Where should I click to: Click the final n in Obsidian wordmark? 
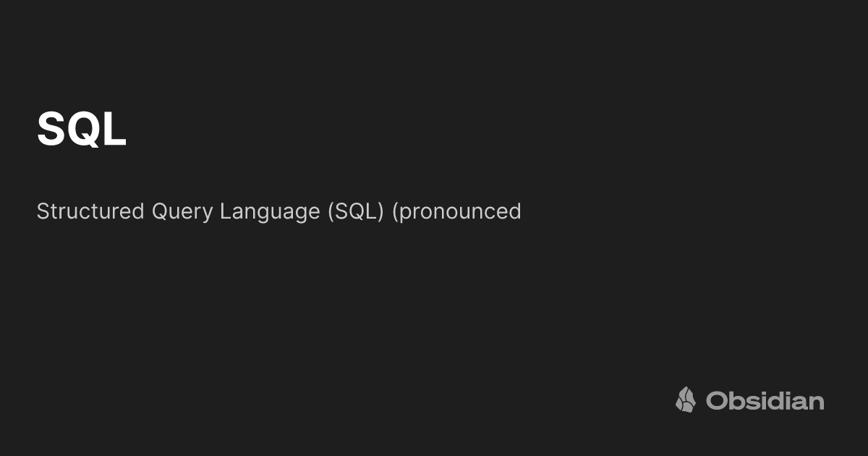pyautogui.click(x=817, y=402)
